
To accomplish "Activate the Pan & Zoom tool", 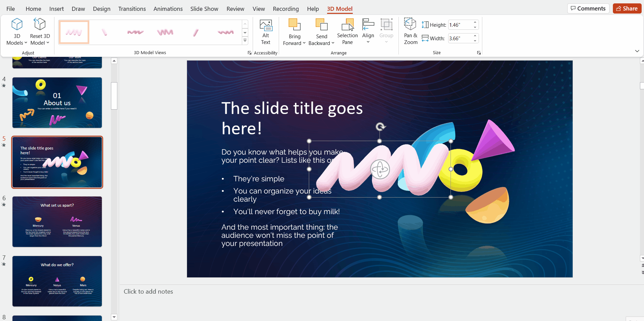I will coord(411,31).
